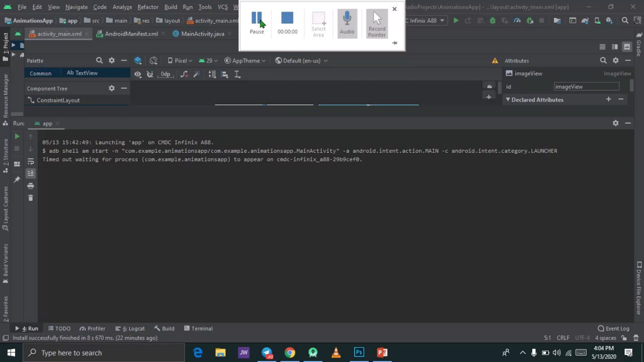This screenshot has height=362, width=644.
Task: Toggle orientation for preview icon
Action: coord(153,60)
